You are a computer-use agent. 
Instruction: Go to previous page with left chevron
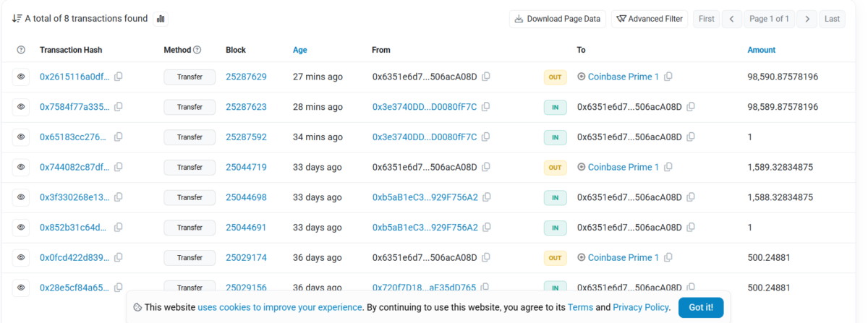point(732,19)
